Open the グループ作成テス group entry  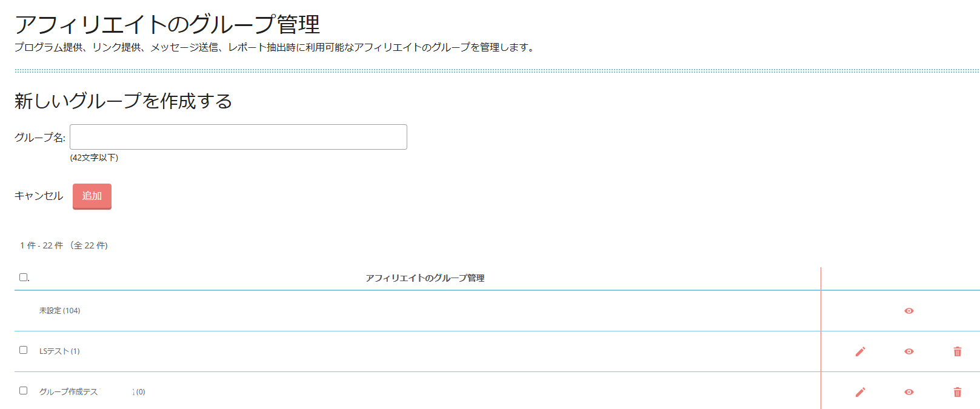click(68, 392)
